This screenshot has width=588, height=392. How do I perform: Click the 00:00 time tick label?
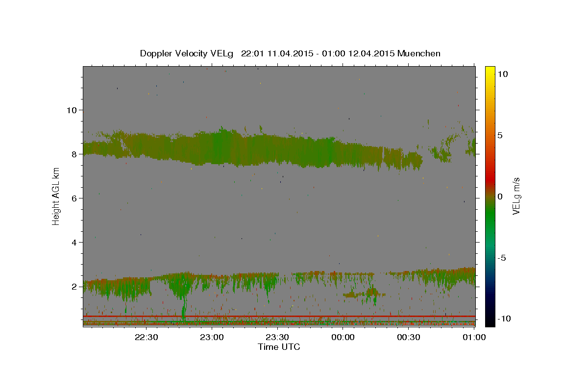(343, 337)
